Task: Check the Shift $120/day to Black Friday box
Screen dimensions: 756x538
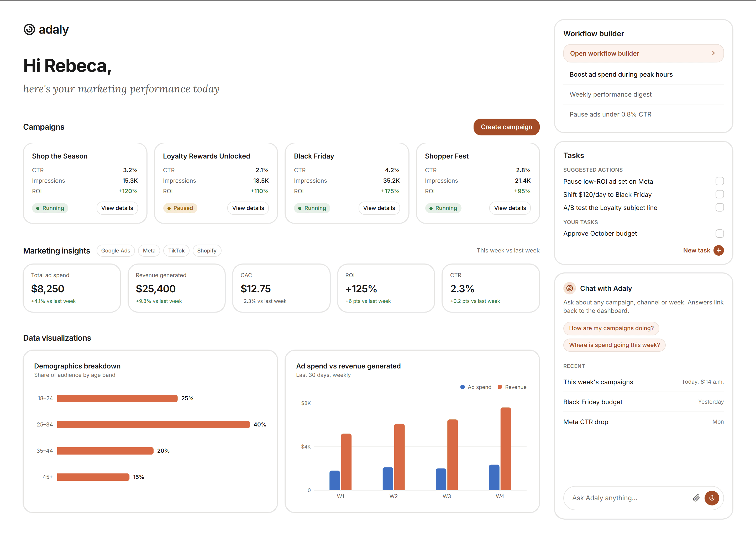Action: [719, 194]
